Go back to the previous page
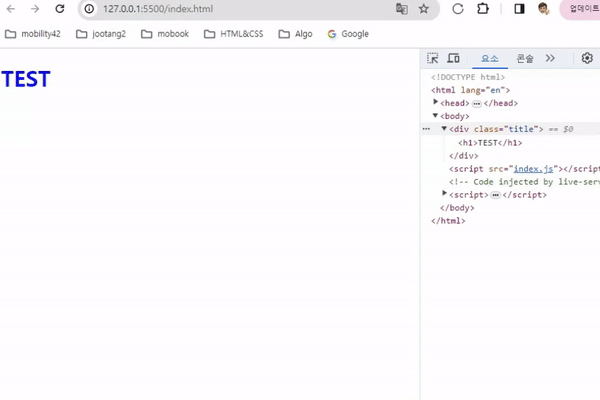 (11, 8)
